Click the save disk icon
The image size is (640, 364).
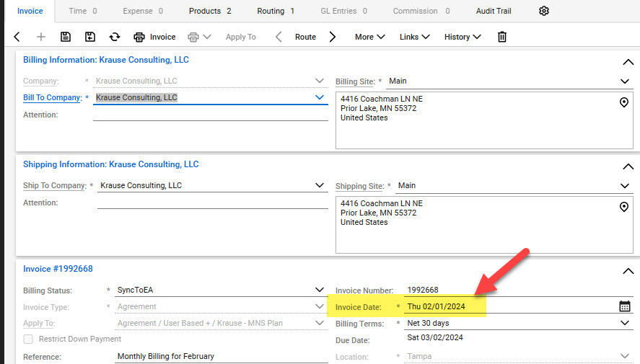[66, 37]
